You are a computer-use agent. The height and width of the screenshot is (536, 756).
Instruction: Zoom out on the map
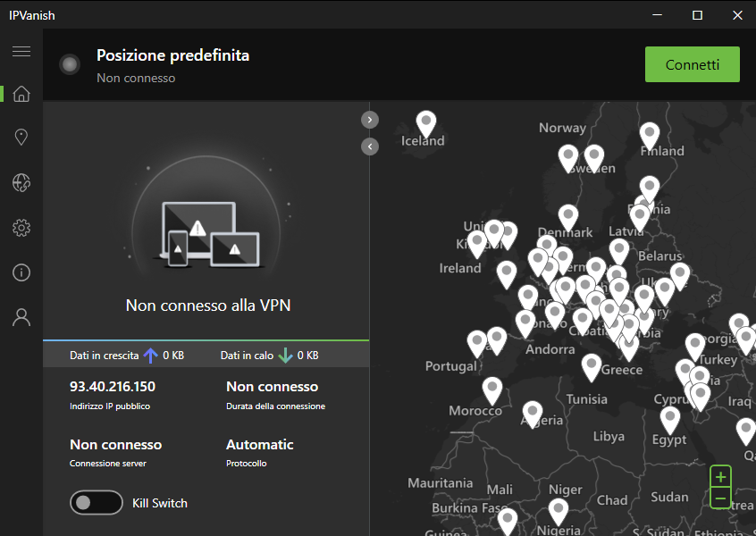pyautogui.click(x=720, y=498)
